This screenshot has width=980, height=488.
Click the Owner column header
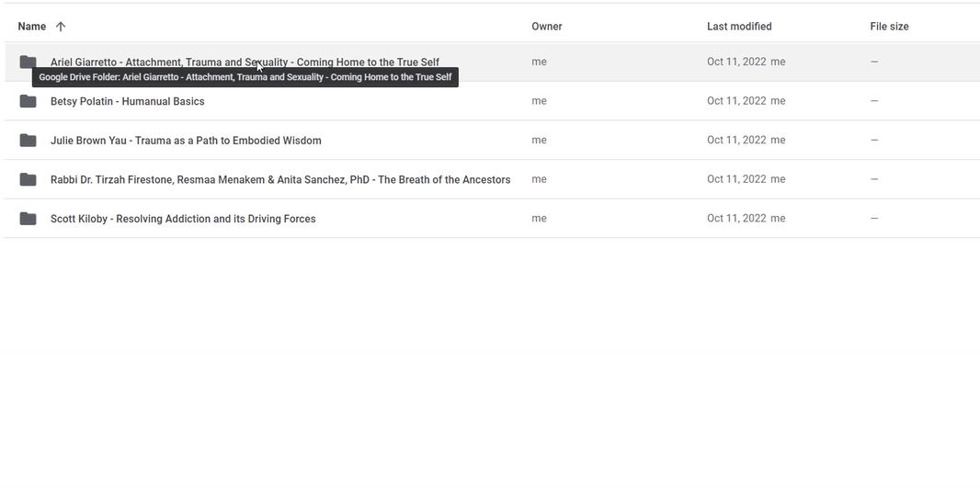(546, 27)
